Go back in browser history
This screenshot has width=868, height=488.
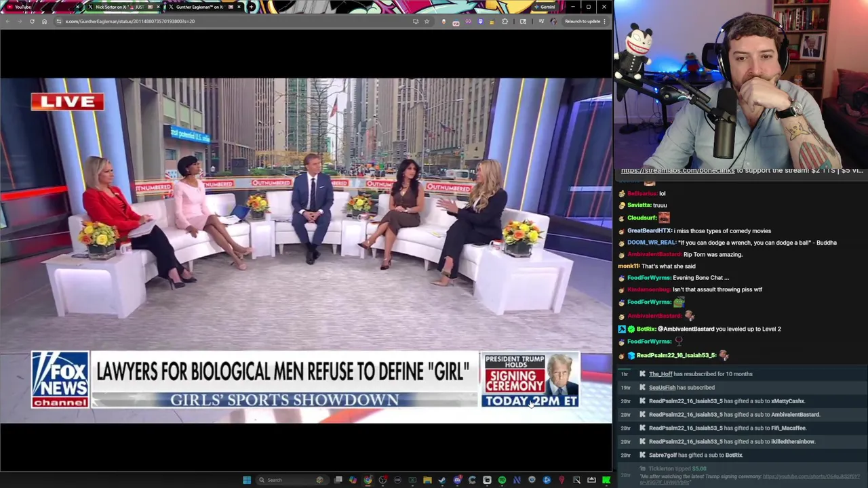pos(7,21)
